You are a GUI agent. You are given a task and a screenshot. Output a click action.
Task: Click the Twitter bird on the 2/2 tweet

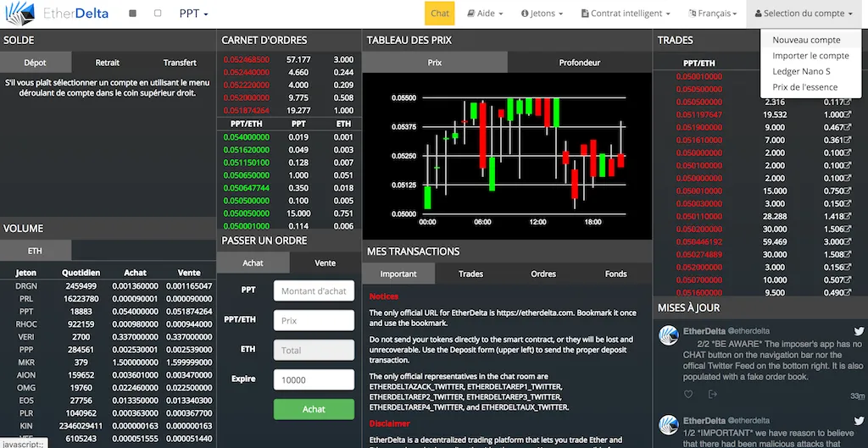tap(859, 331)
